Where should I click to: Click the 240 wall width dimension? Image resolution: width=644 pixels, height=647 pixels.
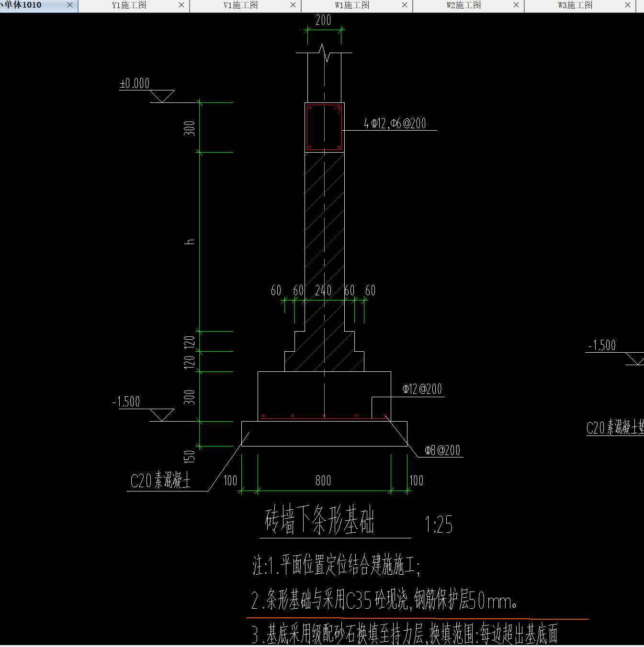pos(323,290)
